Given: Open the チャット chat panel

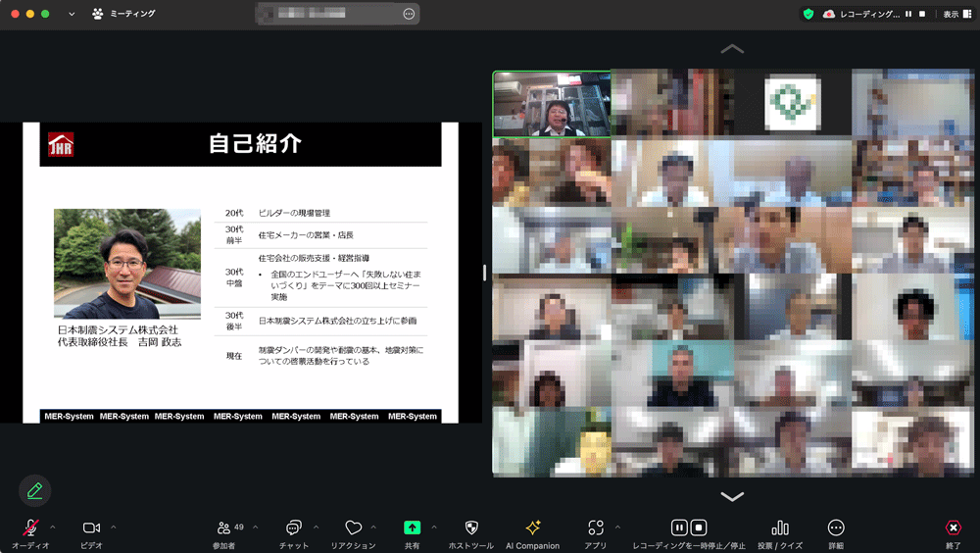Looking at the screenshot, I should tap(293, 528).
